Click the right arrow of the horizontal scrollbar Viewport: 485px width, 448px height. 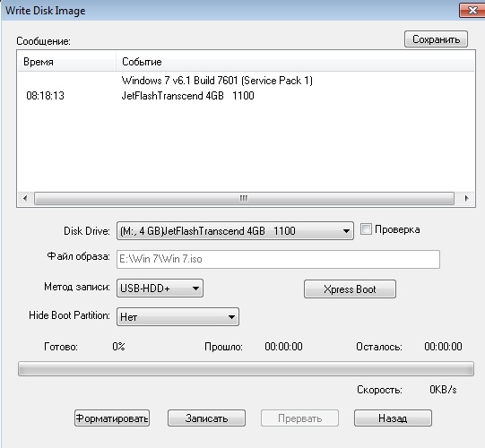pos(466,198)
